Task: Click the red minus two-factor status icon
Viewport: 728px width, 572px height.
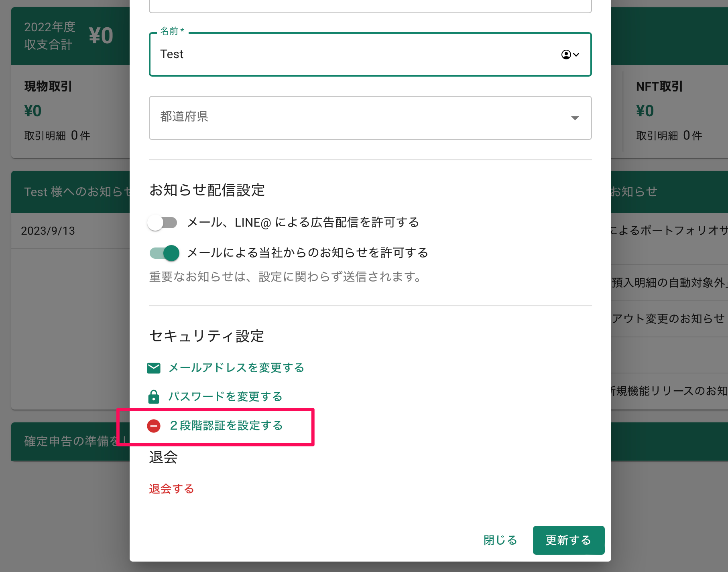Action: coord(154,426)
